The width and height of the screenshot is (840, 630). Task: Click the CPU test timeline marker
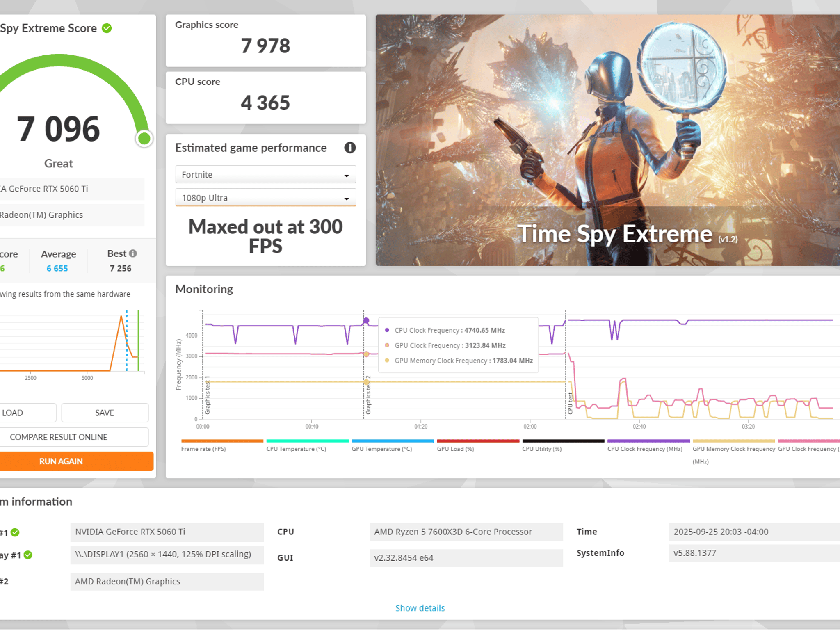click(x=570, y=403)
